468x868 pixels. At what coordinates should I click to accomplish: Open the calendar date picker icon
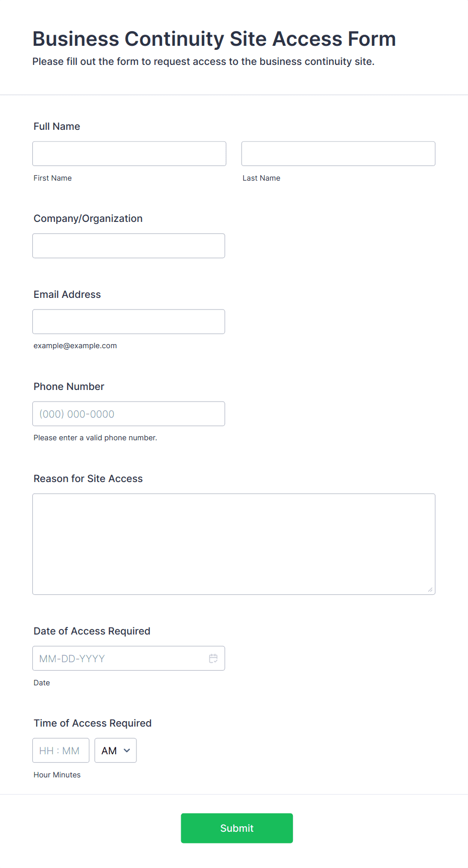click(213, 658)
